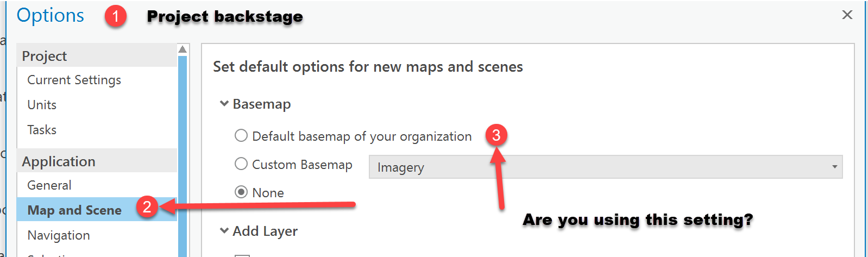Viewport: 868px width, 257px height.
Task: Click the Application group header
Action: (x=59, y=161)
